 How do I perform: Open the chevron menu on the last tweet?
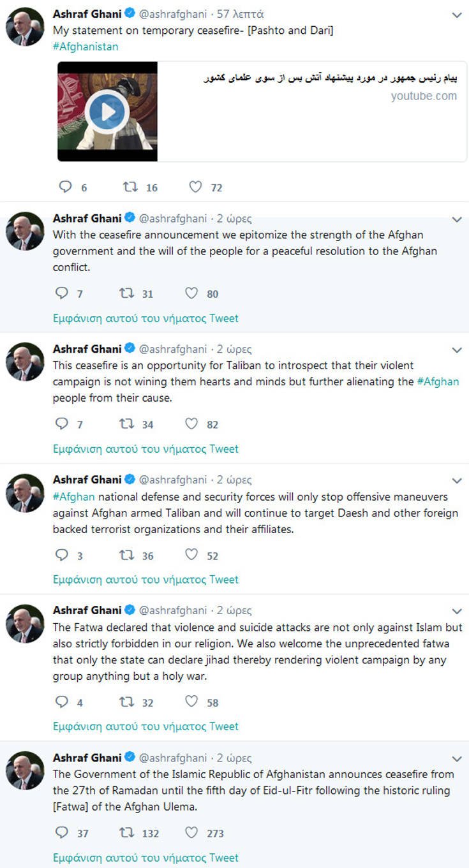point(457,759)
